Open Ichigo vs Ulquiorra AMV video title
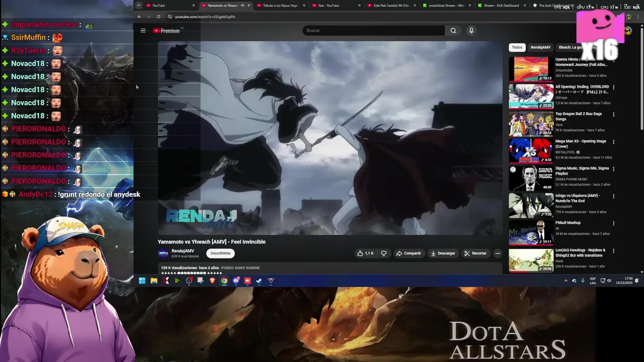The height and width of the screenshot is (362, 644). point(578,198)
